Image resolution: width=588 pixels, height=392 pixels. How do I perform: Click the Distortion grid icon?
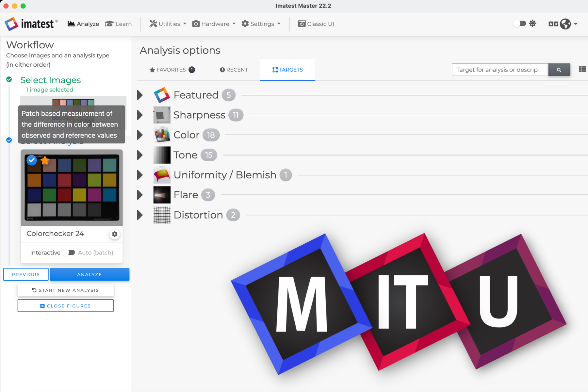[162, 215]
